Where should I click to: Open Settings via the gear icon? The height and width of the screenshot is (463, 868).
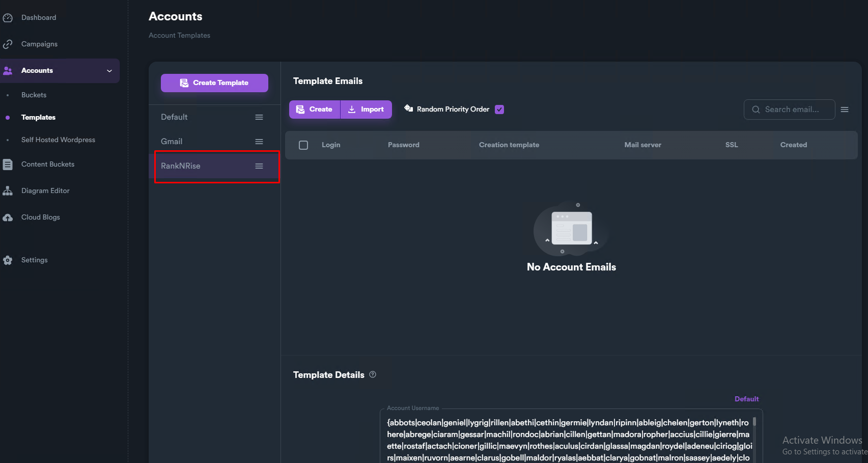click(8, 260)
